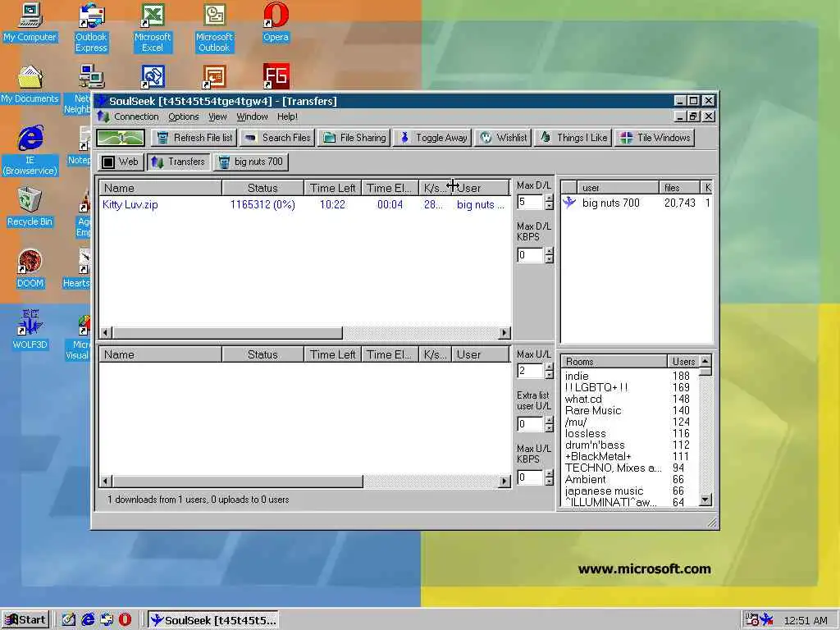Select !! LGBTQ+ !! room

tap(596, 387)
